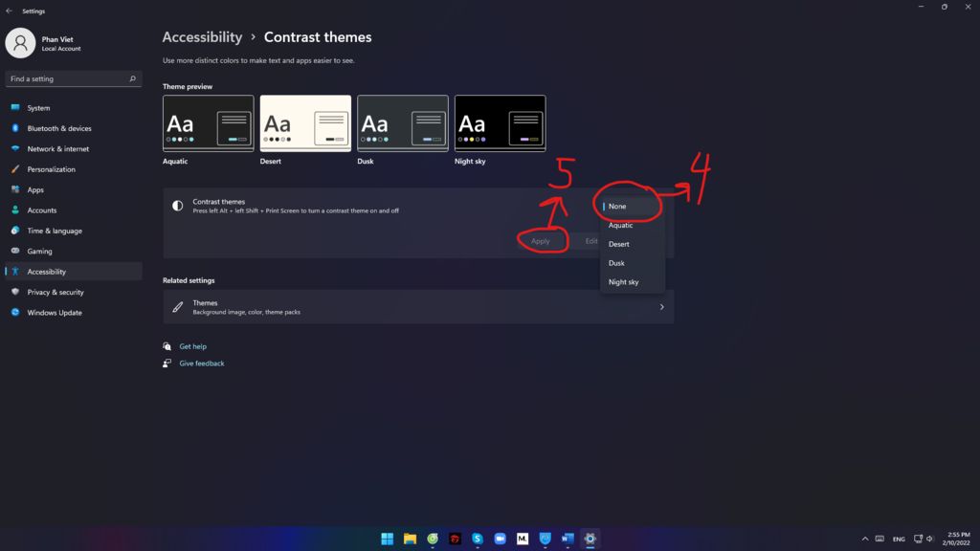Click the Night sky theme preview
The height and width of the screenshot is (551, 980).
(x=500, y=123)
